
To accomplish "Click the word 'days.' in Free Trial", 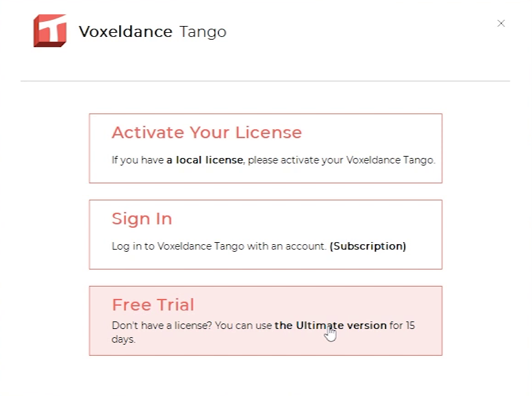I will [x=123, y=339].
